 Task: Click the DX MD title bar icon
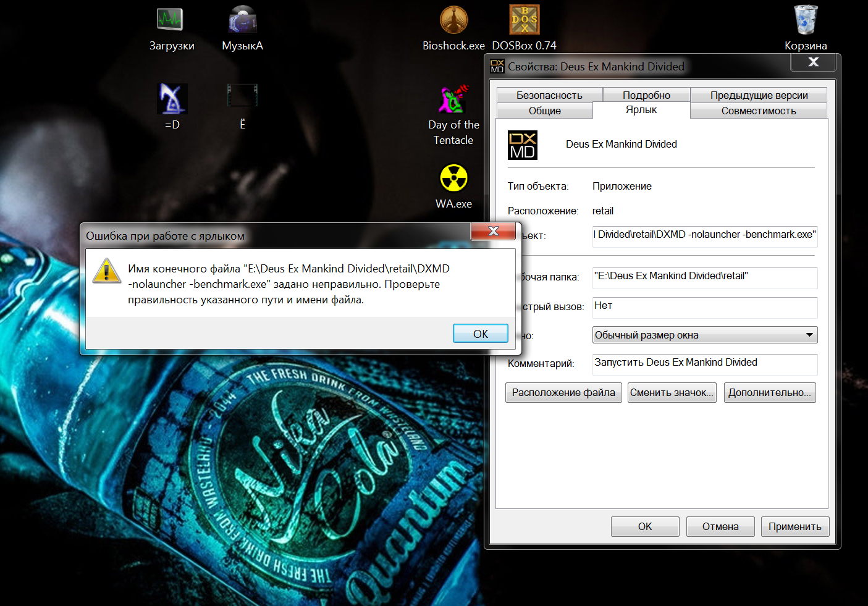[497, 66]
